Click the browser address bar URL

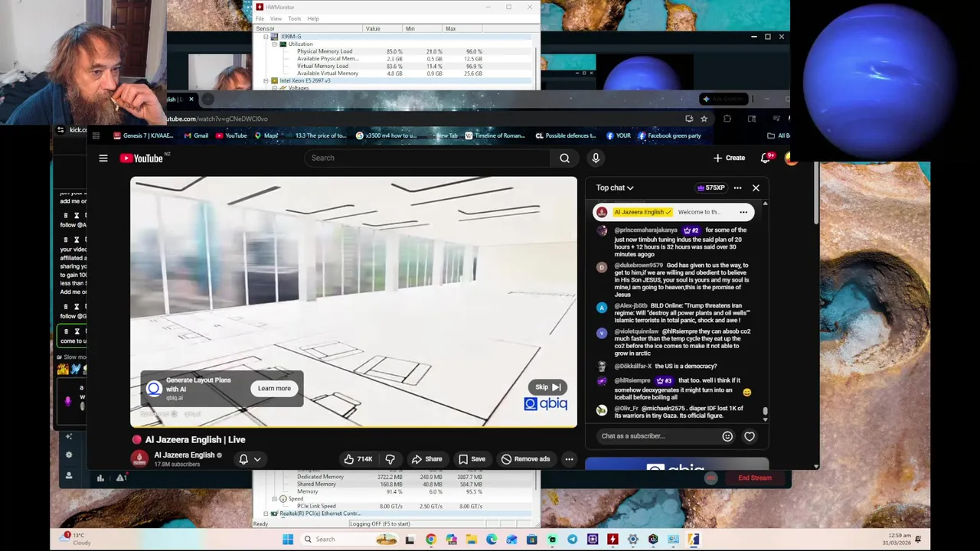tap(218, 119)
